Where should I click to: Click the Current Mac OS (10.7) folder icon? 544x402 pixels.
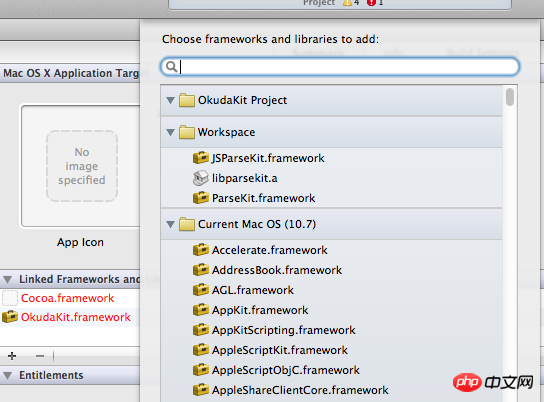(187, 224)
